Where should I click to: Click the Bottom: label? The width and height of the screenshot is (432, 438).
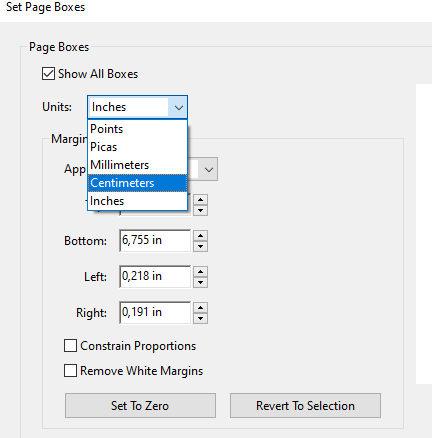pos(85,241)
